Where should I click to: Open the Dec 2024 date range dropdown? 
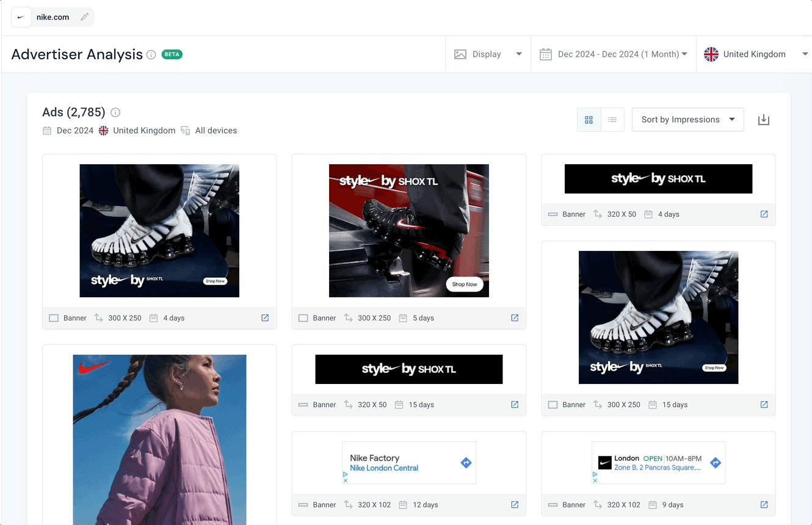614,54
